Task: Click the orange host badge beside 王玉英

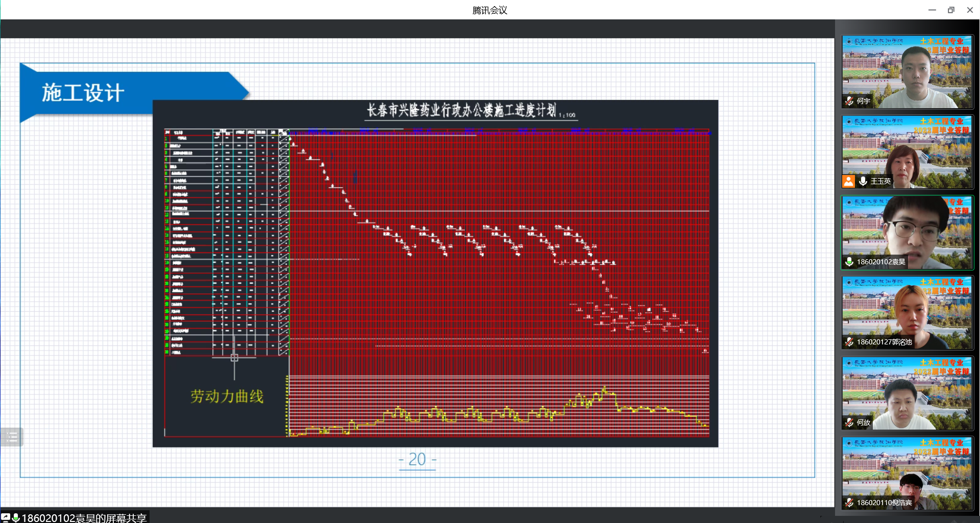Action: click(x=848, y=181)
